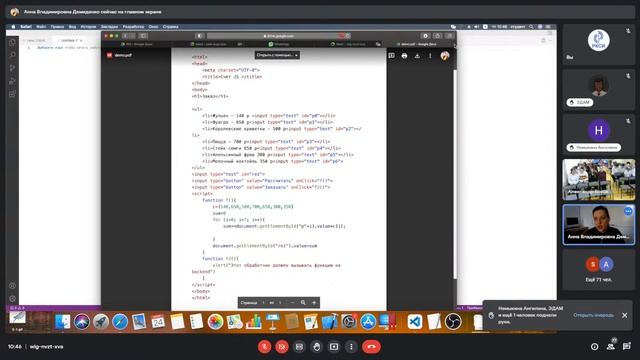Screen dimensions: 640x360
Task: Open App Store in the Dock
Action: point(368,322)
